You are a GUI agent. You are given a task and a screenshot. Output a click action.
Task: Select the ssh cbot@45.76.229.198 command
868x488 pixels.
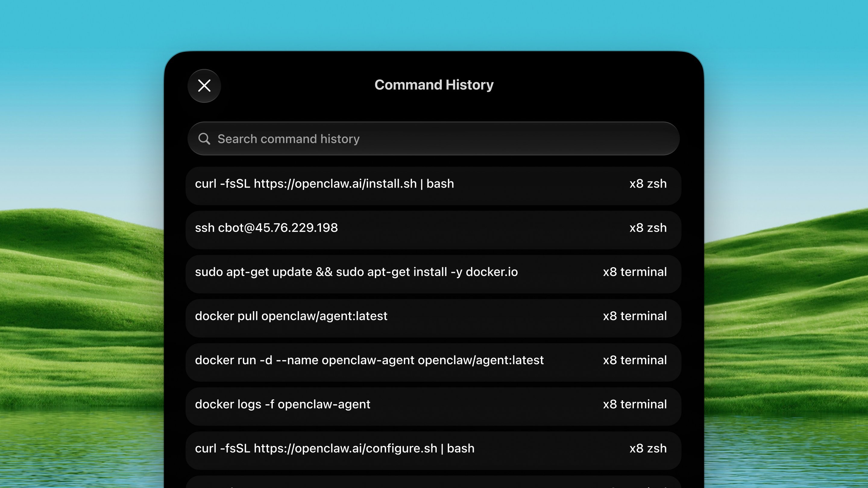[x=433, y=230]
